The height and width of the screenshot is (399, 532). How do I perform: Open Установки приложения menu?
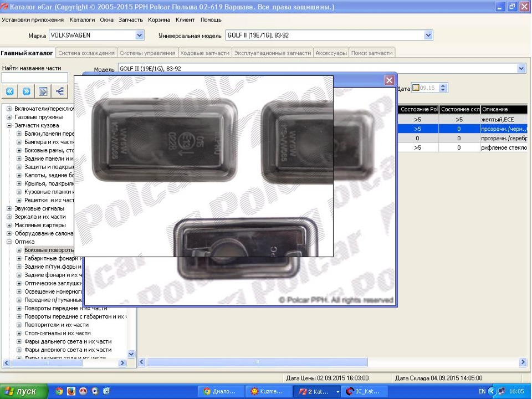(33, 20)
